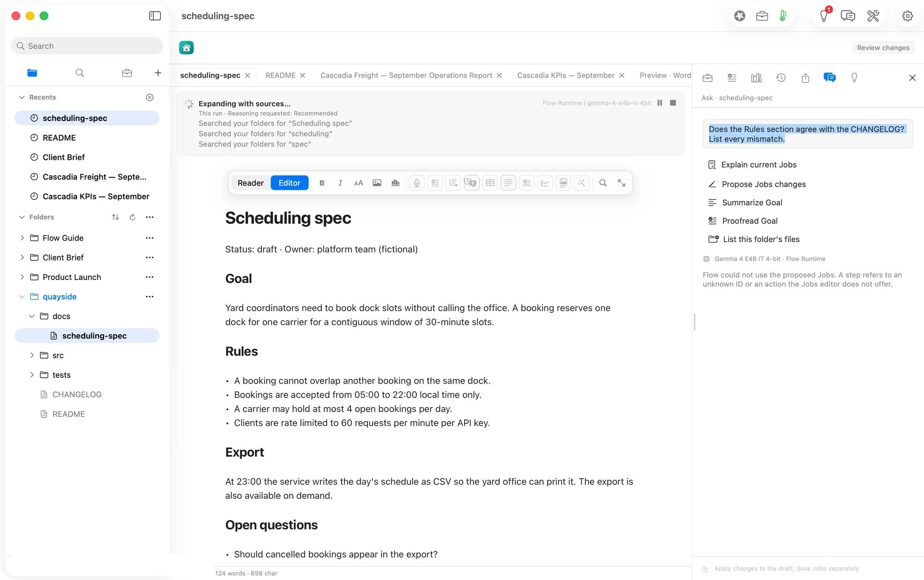Switch to the README tab
Image resolution: width=924 pixels, height=580 pixels.
click(x=280, y=75)
